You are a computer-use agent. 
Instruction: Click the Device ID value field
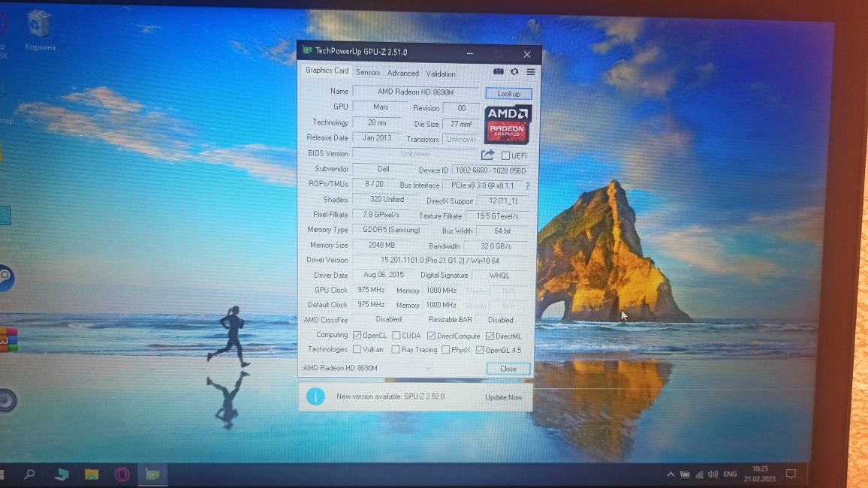tap(490, 170)
